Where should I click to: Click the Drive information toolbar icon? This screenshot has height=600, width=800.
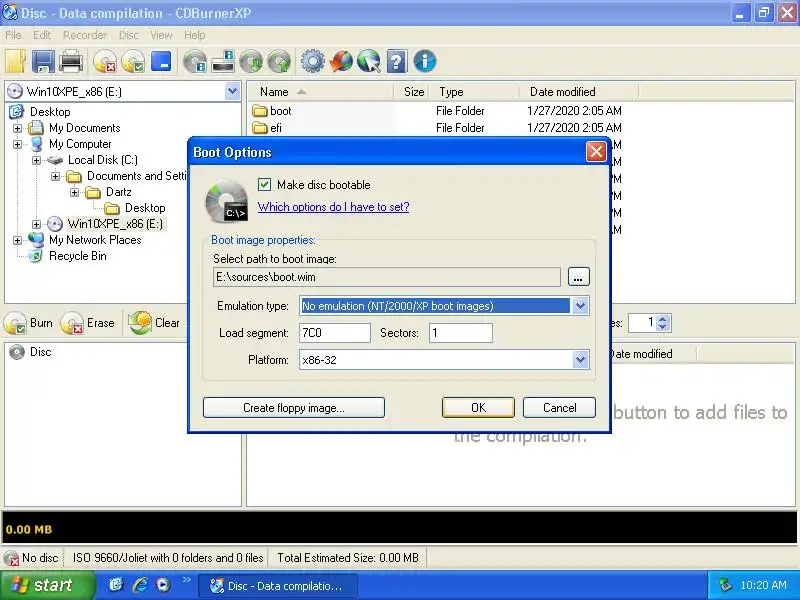[223, 62]
